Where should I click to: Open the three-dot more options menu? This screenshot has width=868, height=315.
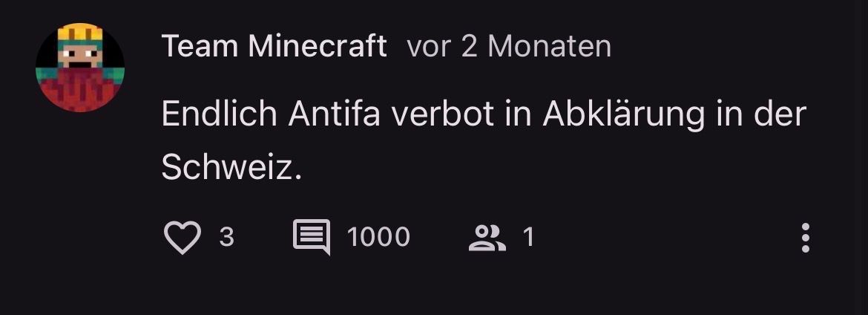(x=806, y=238)
